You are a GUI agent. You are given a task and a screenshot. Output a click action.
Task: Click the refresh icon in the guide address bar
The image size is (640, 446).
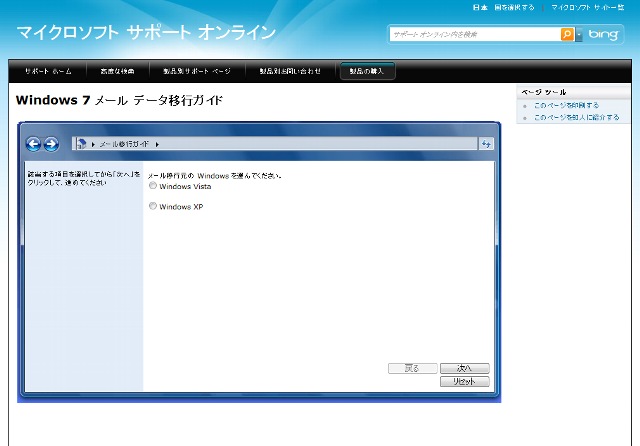(x=486, y=144)
